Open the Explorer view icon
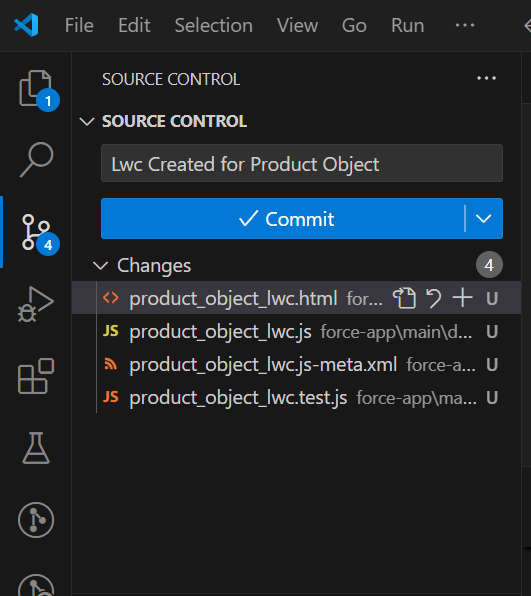 point(36,89)
